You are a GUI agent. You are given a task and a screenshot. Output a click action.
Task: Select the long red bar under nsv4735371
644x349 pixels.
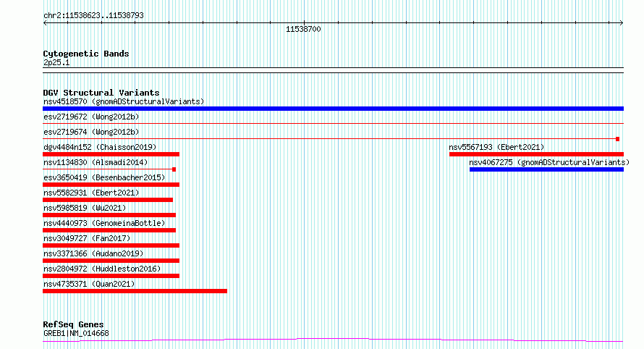[x=135, y=291]
